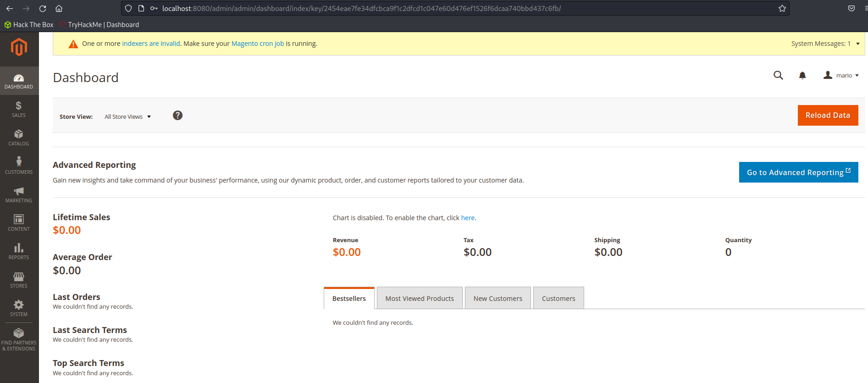This screenshot has width=868, height=383.
Task: Open TryHackMe | Dashboard bookmark
Action: coord(100,25)
